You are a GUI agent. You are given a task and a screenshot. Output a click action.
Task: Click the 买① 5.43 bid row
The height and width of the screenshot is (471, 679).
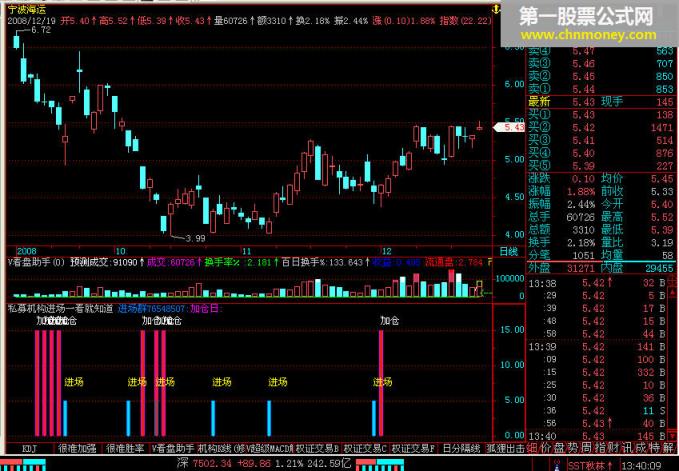tap(601, 115)
